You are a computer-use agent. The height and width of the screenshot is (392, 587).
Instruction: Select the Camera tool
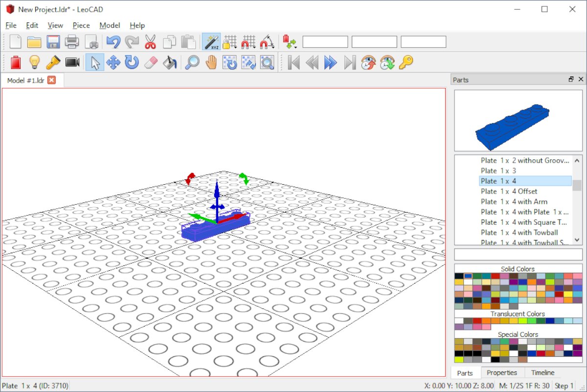[72, 63]
